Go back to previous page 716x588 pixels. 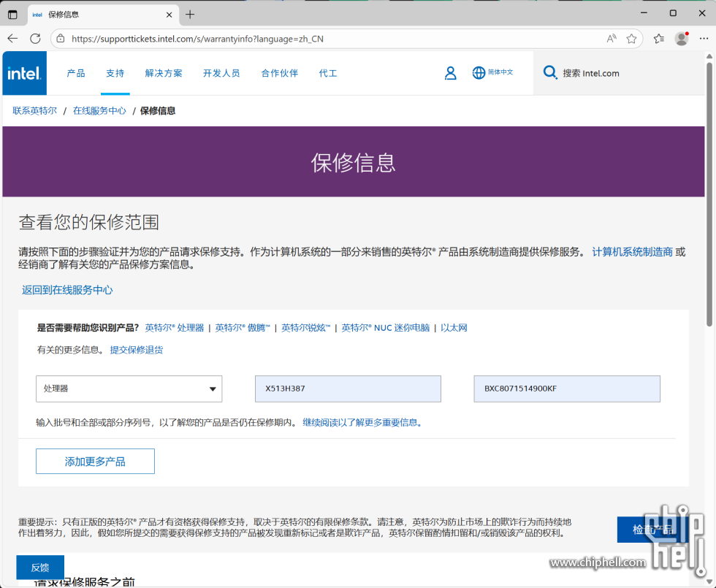pyautogui.click(x=12, y=39)
